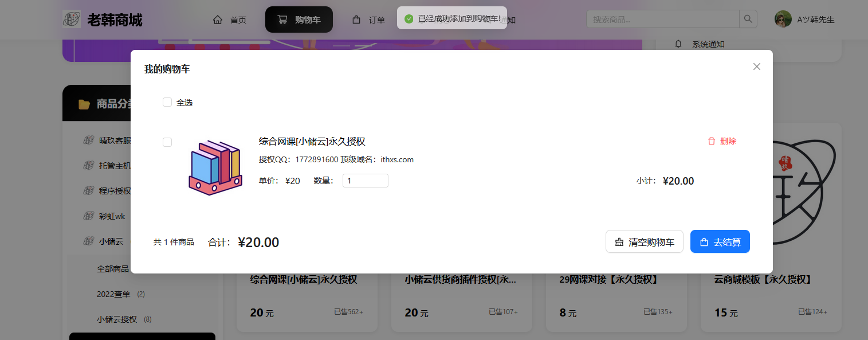Click the user avatar picture
This screenshot has height=340, width=868.
point(783,19)
